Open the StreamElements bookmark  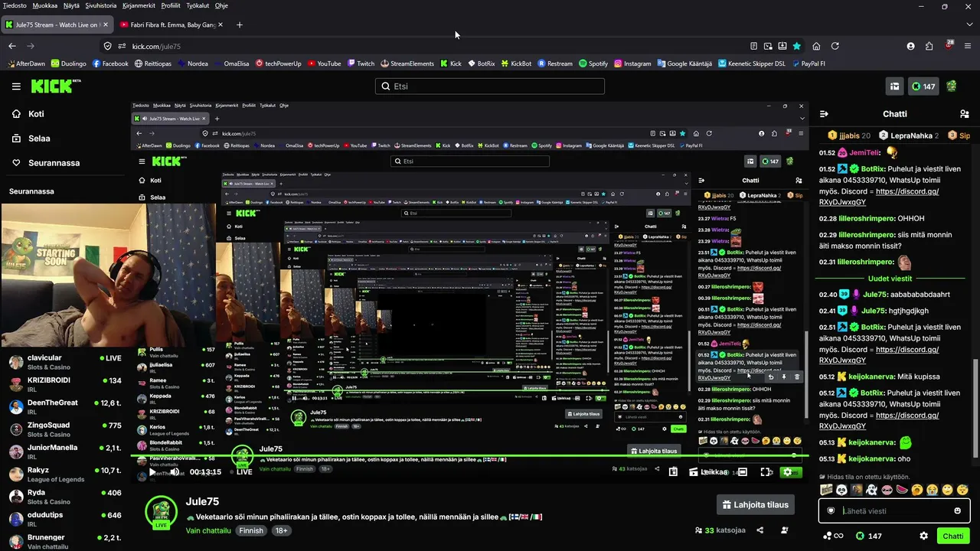[x=407, y=64]
